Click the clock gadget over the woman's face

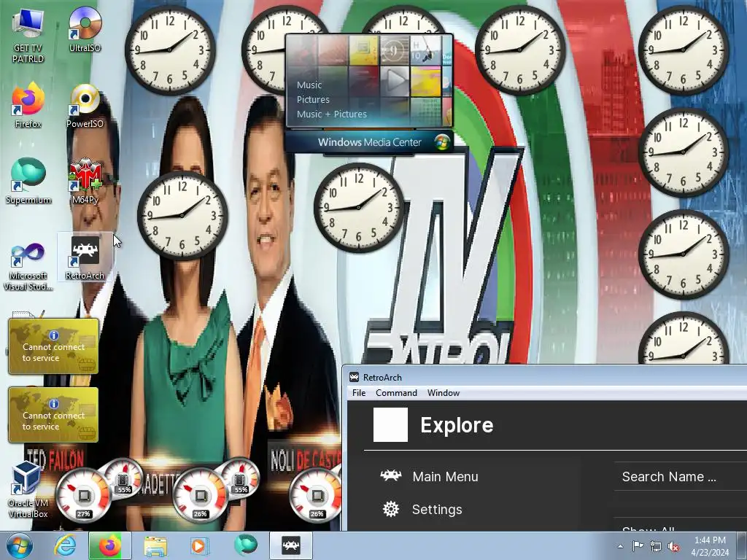(182, 215)
